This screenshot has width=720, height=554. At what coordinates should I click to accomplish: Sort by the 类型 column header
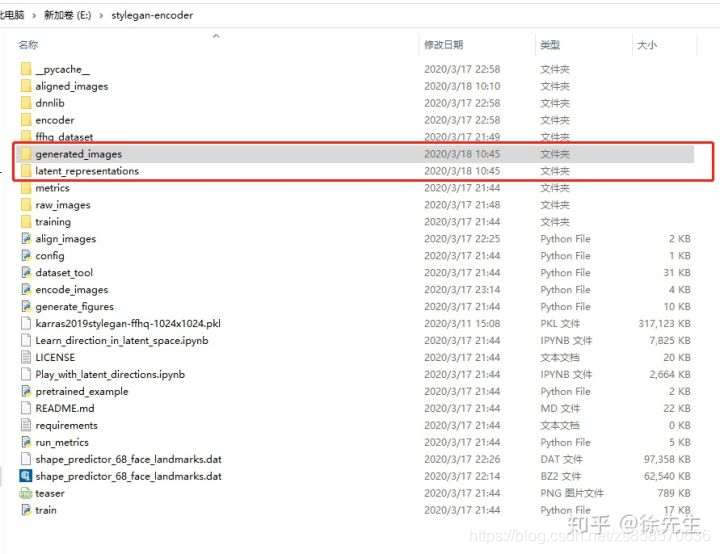tap(550, 45)
